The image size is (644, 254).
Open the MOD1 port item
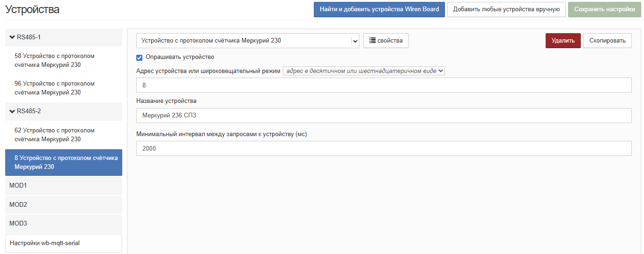pos(63,186)
